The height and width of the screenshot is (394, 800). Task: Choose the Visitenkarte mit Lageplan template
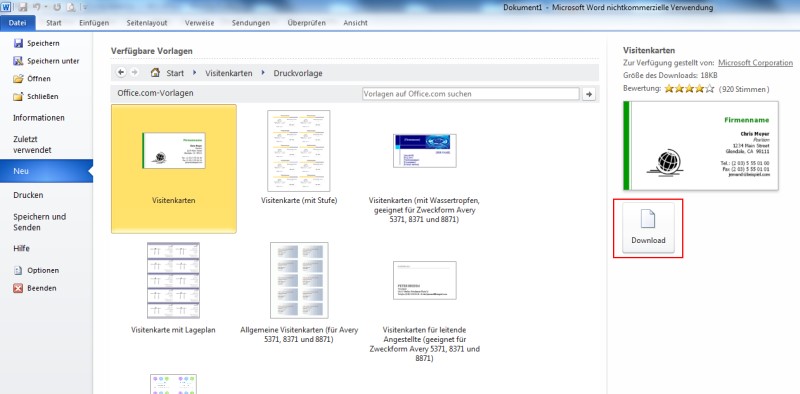[x=173, y=288]
